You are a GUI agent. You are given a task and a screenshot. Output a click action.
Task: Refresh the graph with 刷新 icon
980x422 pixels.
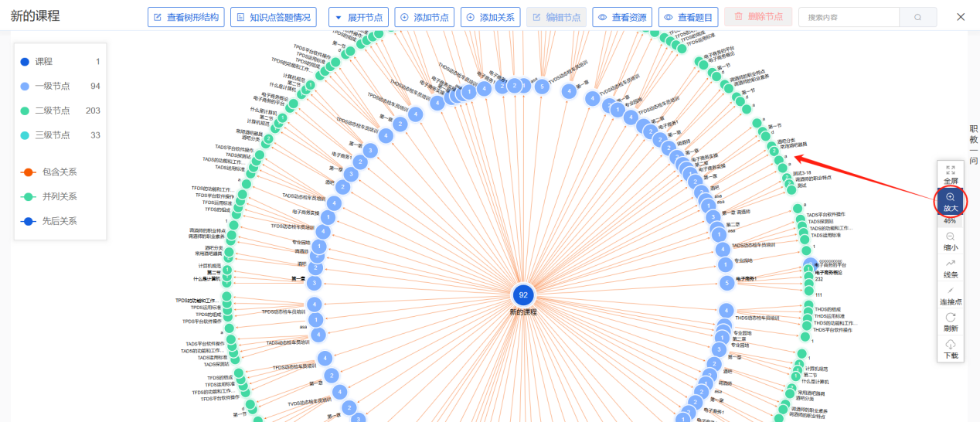950,318
